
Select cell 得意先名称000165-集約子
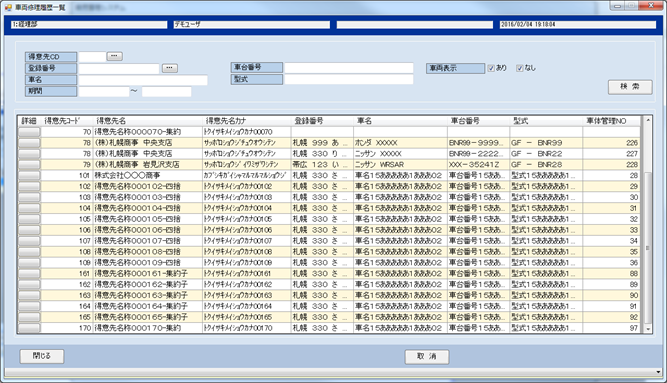[148, 317]
